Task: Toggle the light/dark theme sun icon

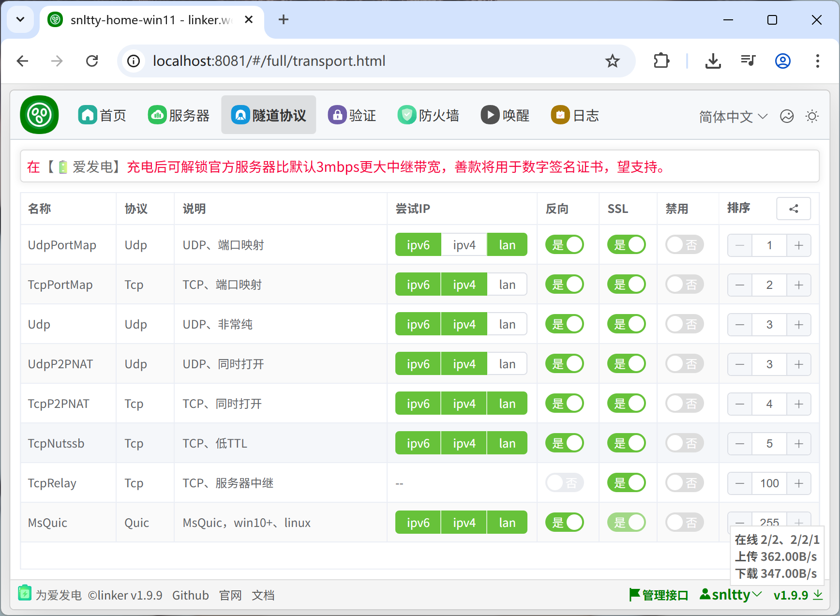Action: [x=812, y=116]
